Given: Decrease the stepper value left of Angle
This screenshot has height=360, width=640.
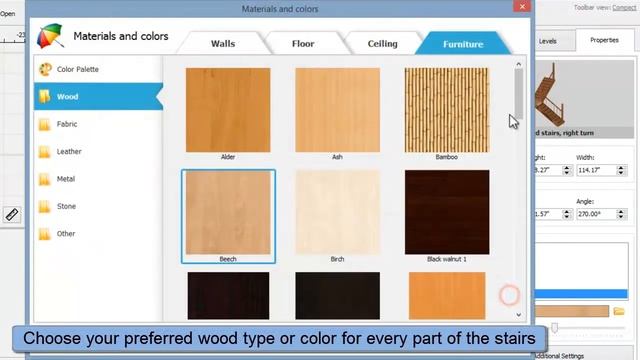Looking at the screenshot, I should point(566,217).
